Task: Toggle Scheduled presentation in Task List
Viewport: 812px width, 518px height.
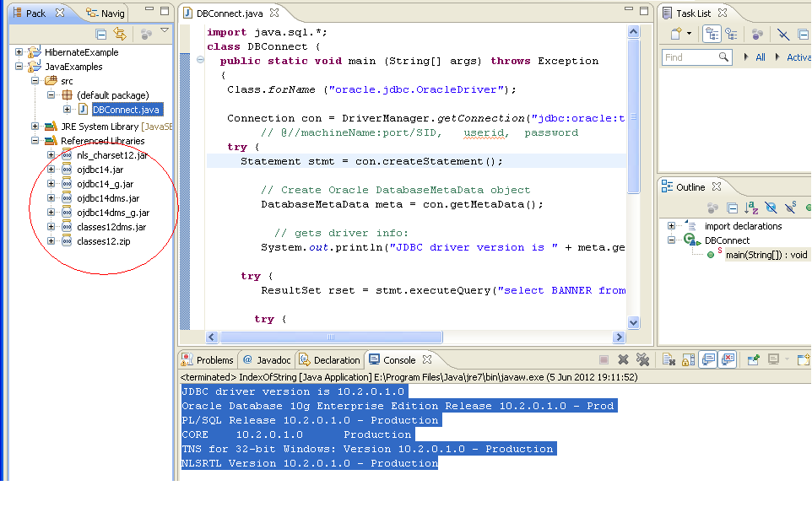Action: click(731, 34)
